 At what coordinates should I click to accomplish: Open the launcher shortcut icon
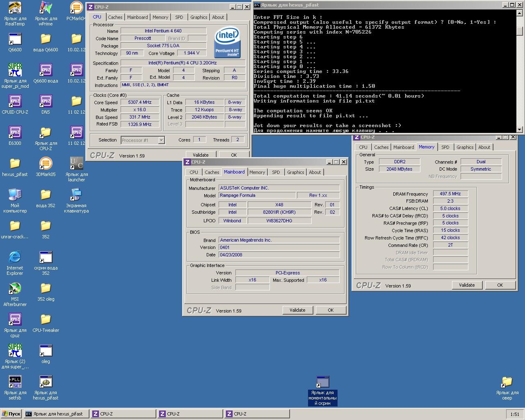(76, 164)
